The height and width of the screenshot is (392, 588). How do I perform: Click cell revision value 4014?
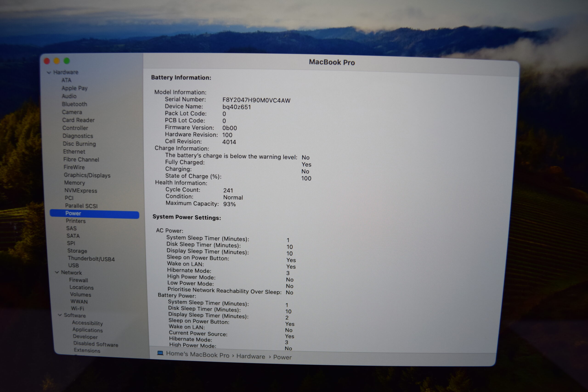tap(229, 142)
